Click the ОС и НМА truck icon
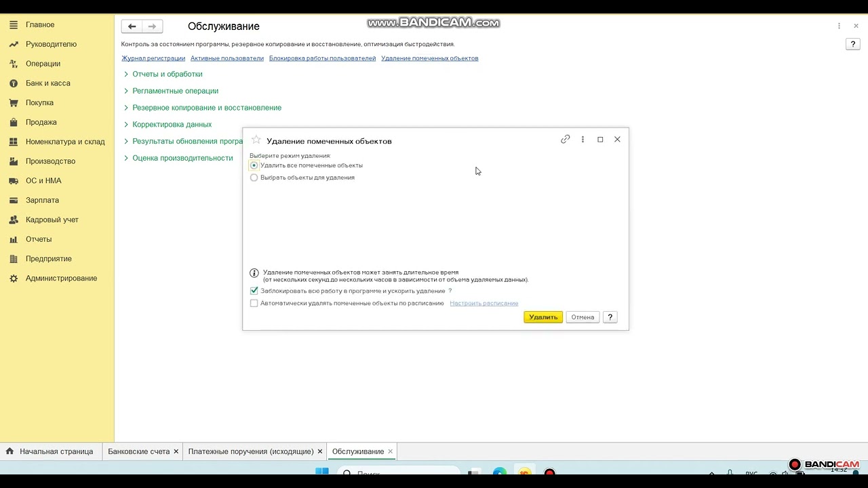 (x=13, y=181)
